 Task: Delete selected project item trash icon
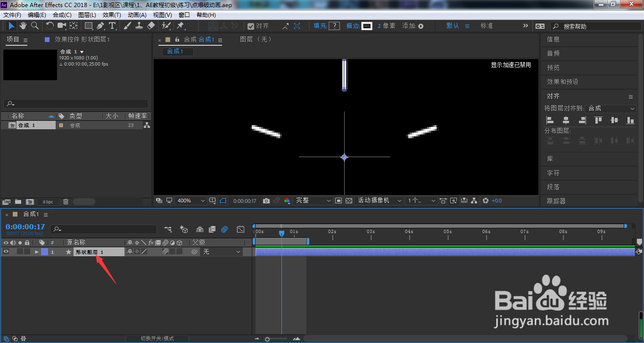(x=66, y=201)
